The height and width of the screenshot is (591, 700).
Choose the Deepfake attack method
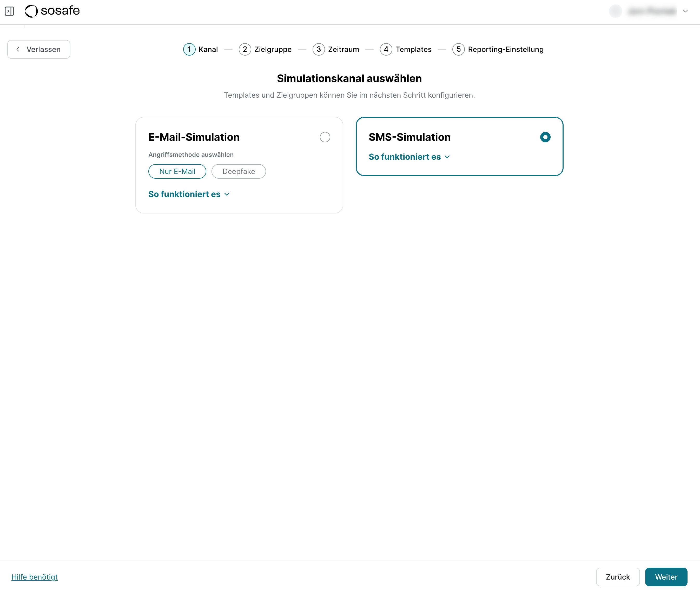tap(239, 171)
